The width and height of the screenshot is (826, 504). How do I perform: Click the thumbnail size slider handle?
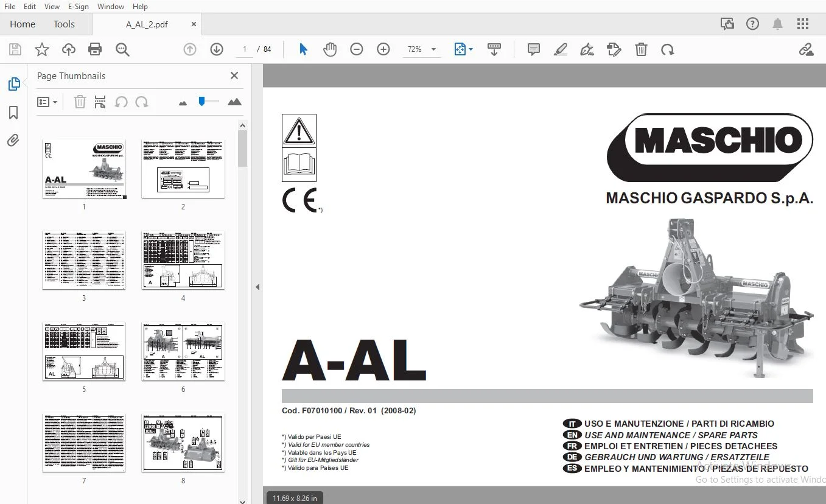pyautogui.click(x=202, y=101)
